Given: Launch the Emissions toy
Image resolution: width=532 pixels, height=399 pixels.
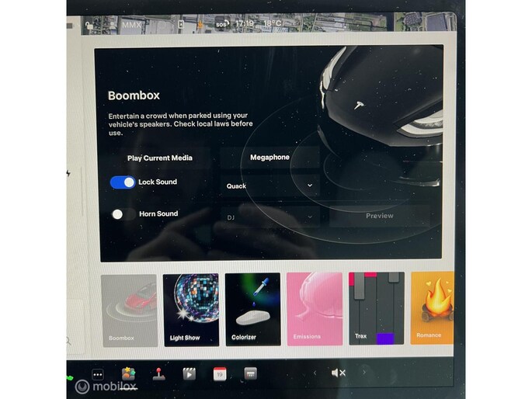Looking at the screenshot, I should [x=314, y=309].
